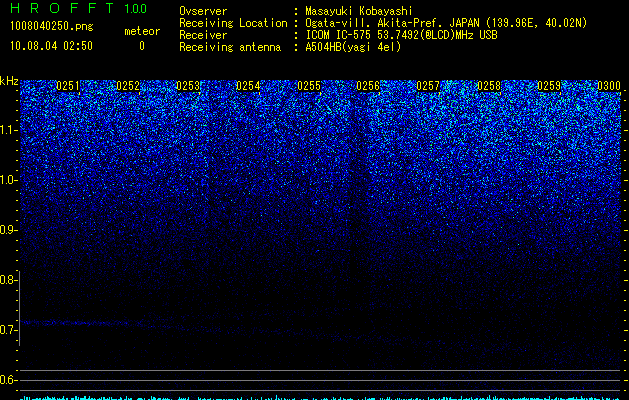
Task: Click the 0257 time marker
Action: (x=428, y=86)
